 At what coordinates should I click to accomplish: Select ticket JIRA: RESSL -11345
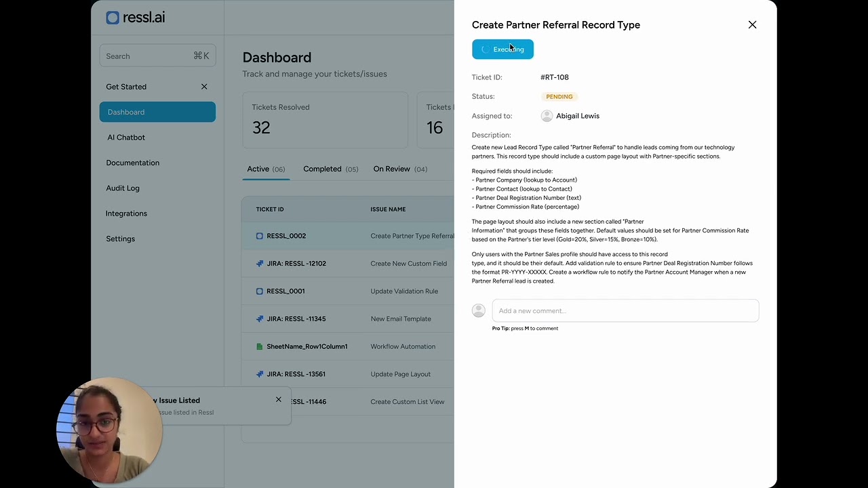(x=296, y=319)
